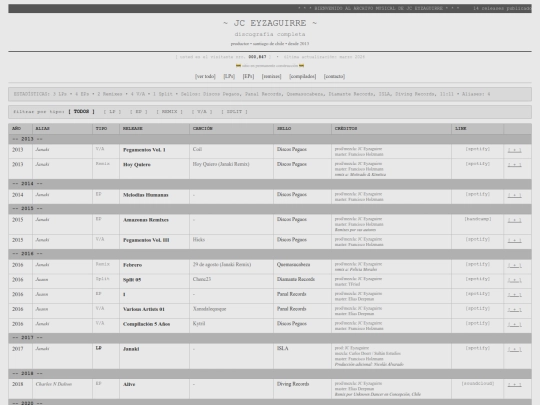
Task: Open the [contacto] navigation link
Action: (x=334, y=76)
